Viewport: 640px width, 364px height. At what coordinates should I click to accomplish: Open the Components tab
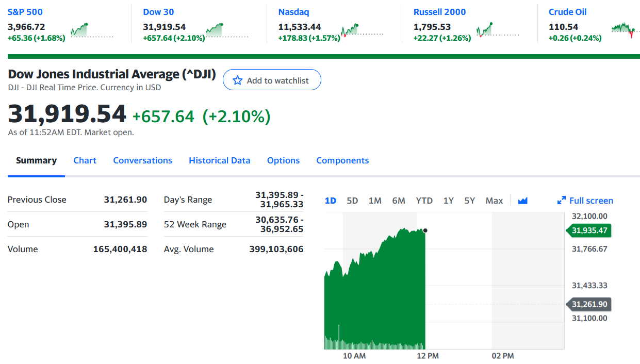click(342, 160)
